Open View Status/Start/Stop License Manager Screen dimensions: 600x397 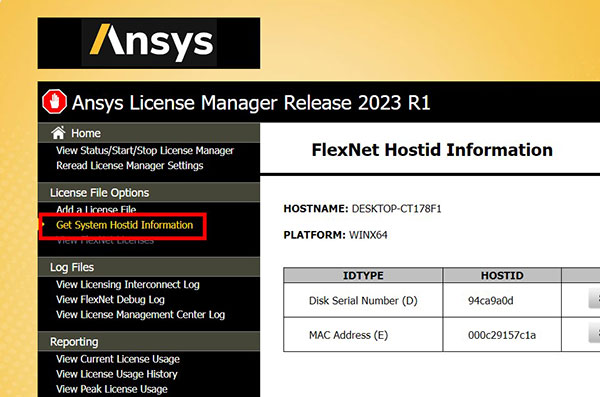(x=145, y=150)
